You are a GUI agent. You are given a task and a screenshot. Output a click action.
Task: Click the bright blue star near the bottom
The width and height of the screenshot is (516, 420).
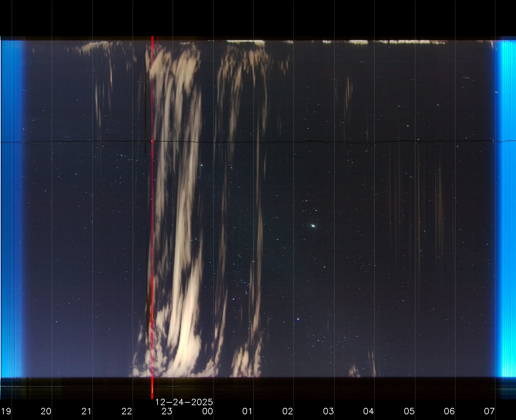[298, 319]
